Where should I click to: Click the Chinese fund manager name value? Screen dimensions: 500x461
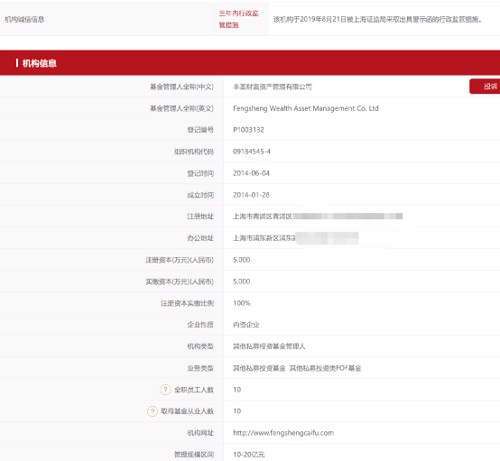[272, 87]
